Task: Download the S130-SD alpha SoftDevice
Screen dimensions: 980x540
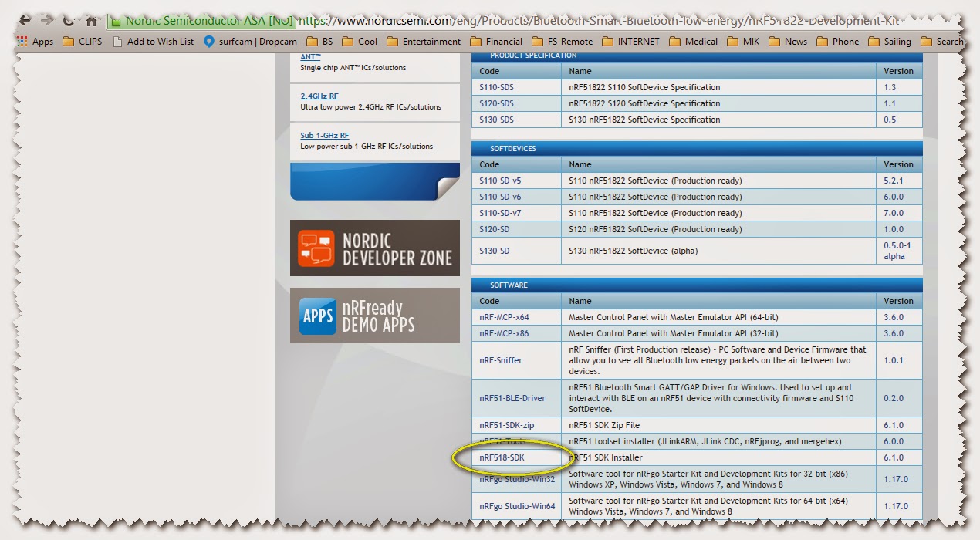Action: pyautogui.click(x=495, y=251)
